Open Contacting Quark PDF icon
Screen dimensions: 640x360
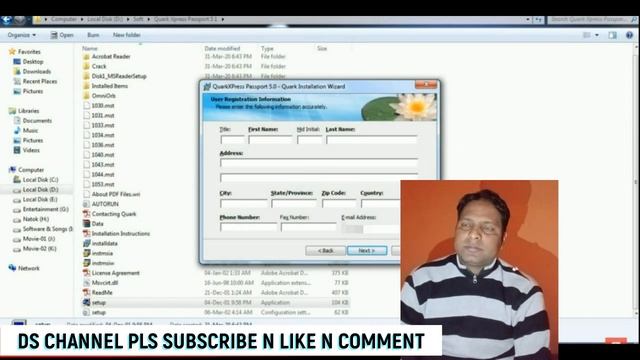pos(87,213)
